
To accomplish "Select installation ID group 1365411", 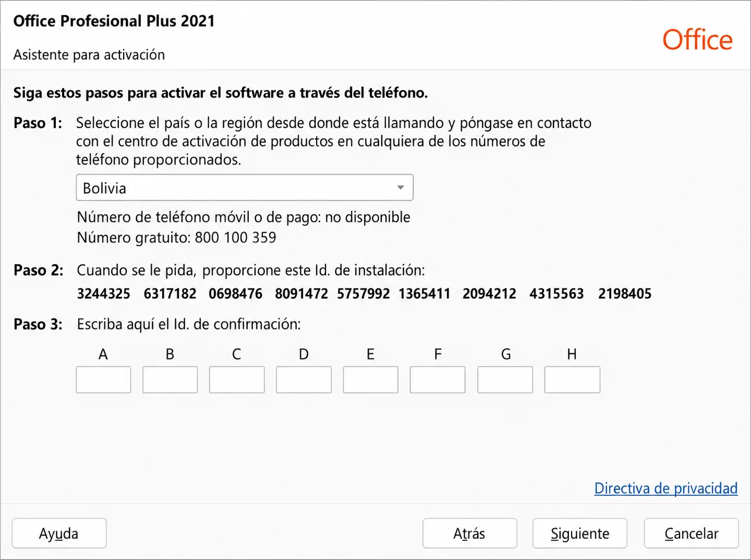I will [x=425, y=294].
